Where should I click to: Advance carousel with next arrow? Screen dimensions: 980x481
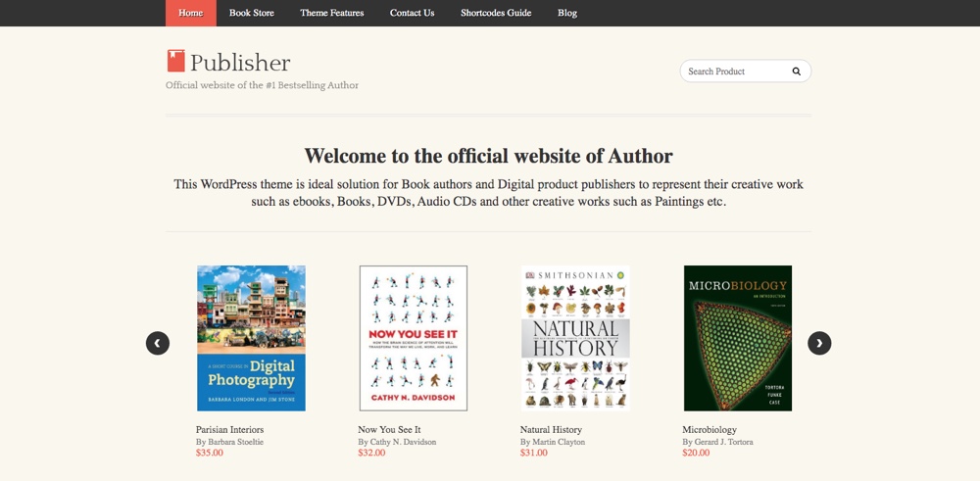pyautogui.click(x=819, y=343)
